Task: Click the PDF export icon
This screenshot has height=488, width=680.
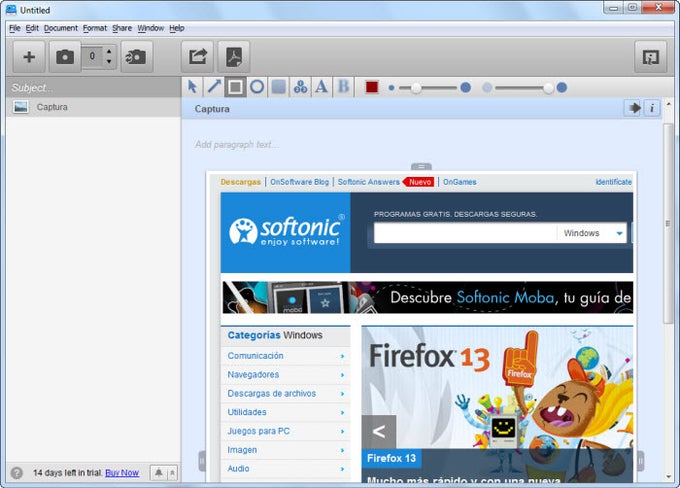Action: pos(234,57)
